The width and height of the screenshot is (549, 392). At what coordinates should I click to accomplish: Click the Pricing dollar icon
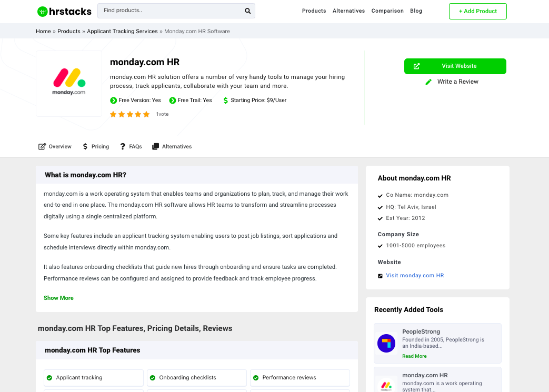click(x=84, y=146)
